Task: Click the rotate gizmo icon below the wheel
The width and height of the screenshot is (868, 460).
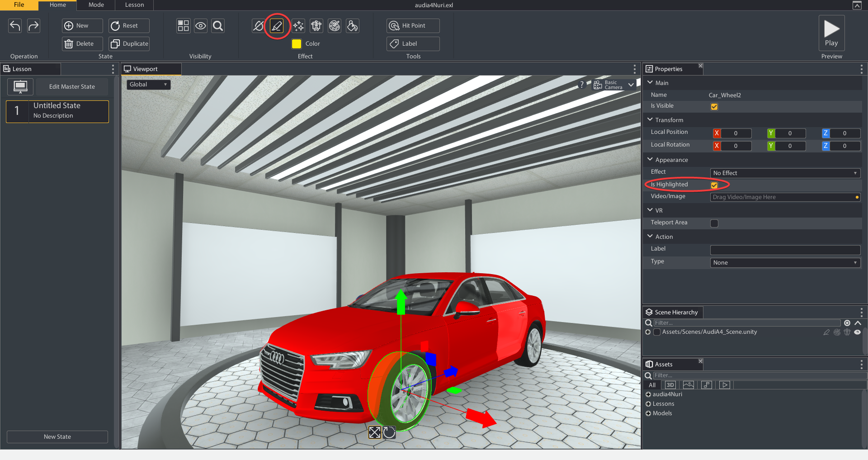Action: (x=389, y=432)
